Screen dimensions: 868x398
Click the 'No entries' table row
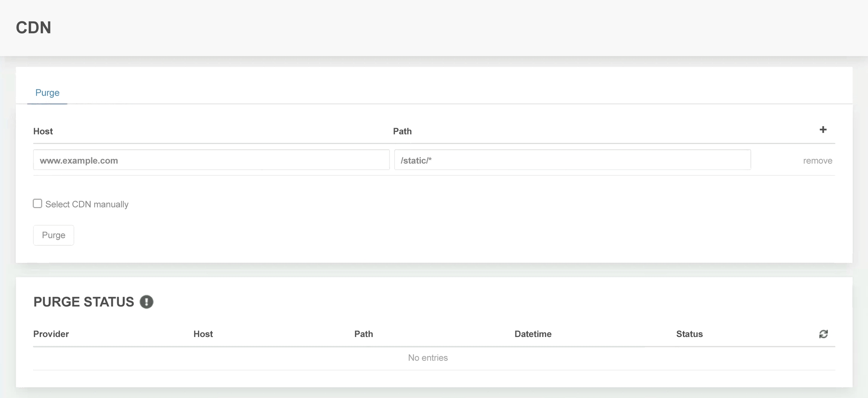tap(428, 358)
